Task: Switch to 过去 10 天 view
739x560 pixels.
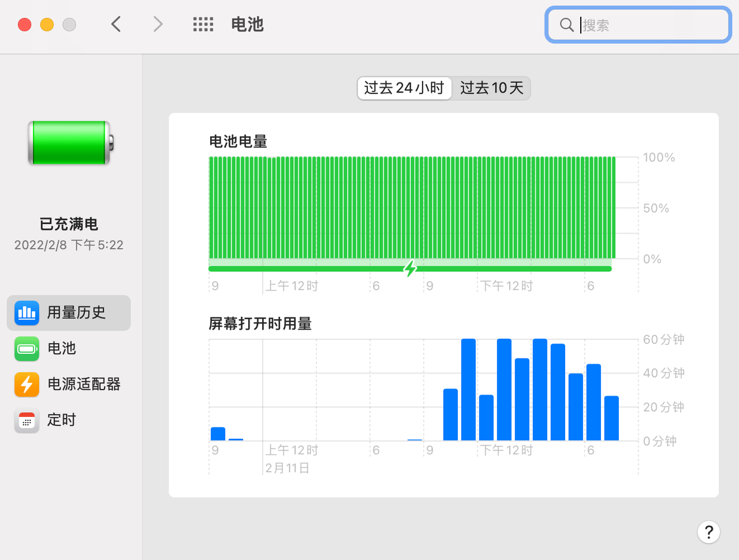Action: 491,88
